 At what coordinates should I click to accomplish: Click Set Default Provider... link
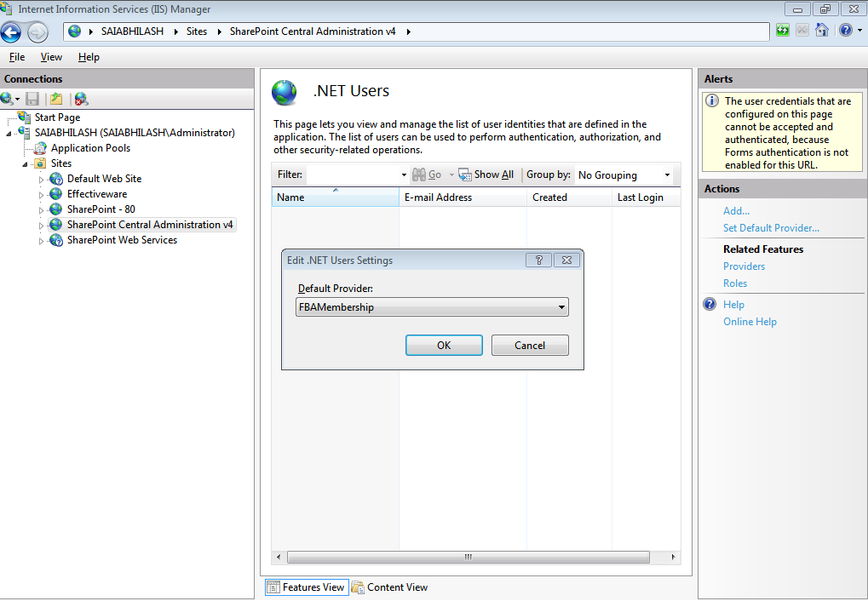tap(771, 228)
